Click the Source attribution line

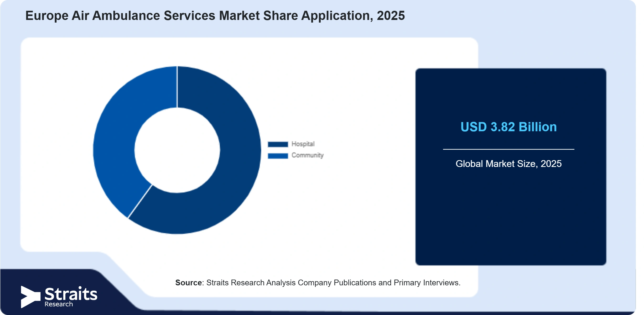click(318, 282)
